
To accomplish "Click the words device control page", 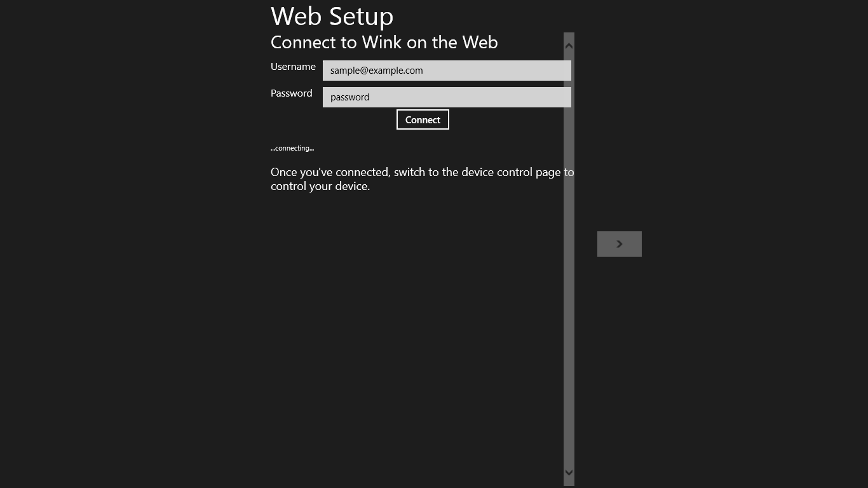I will tap(511, 172).
